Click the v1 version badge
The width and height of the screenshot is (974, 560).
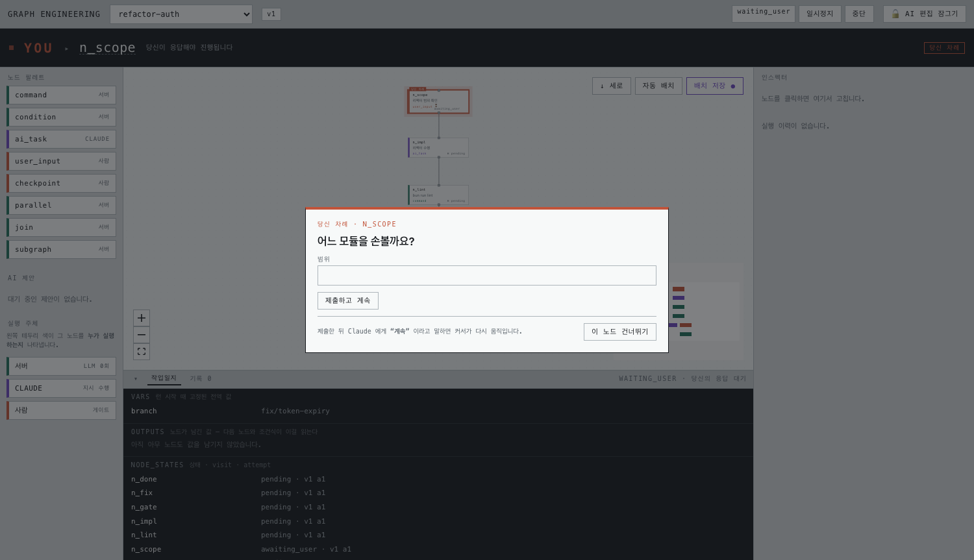pos(271,14)
